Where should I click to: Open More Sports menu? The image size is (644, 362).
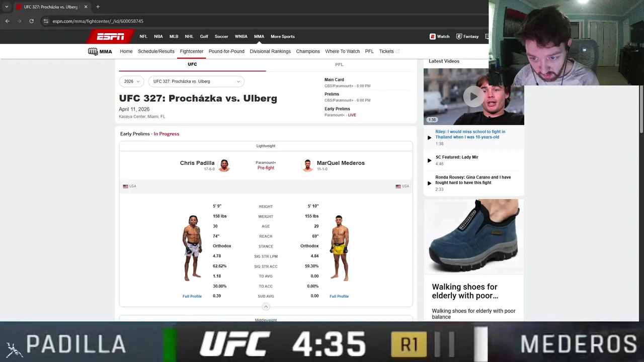click(283, 37)
